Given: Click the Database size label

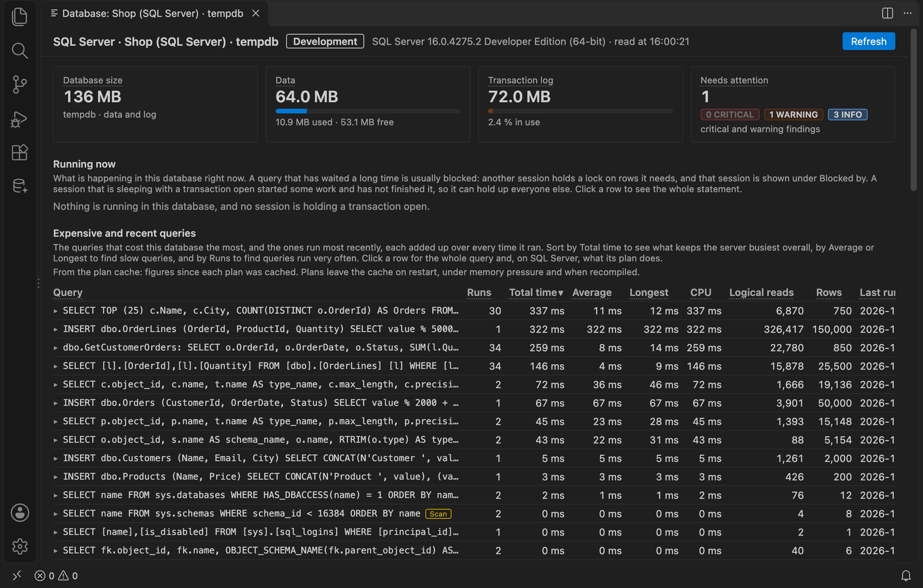Looking at the screenshot, I should (92, 80).
